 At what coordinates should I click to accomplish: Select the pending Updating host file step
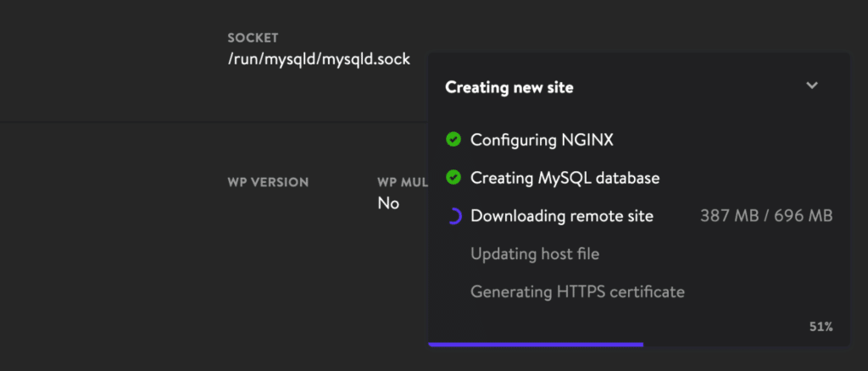click(535, 254)
